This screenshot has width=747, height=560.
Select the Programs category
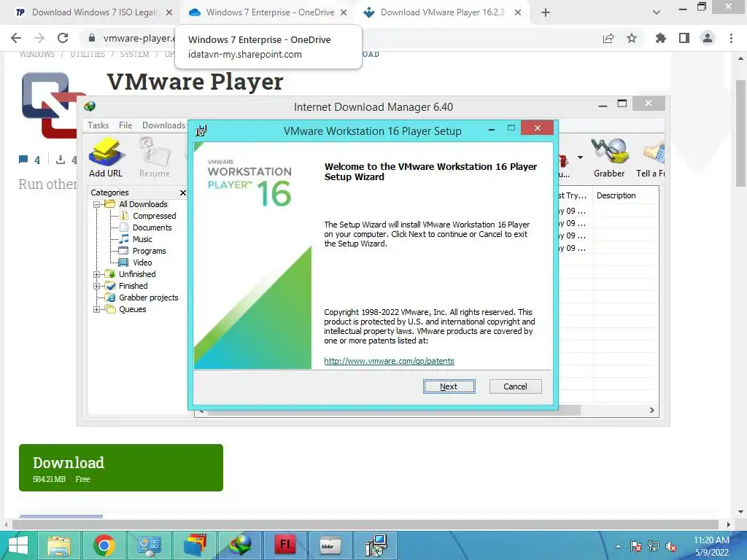[149, 251]
